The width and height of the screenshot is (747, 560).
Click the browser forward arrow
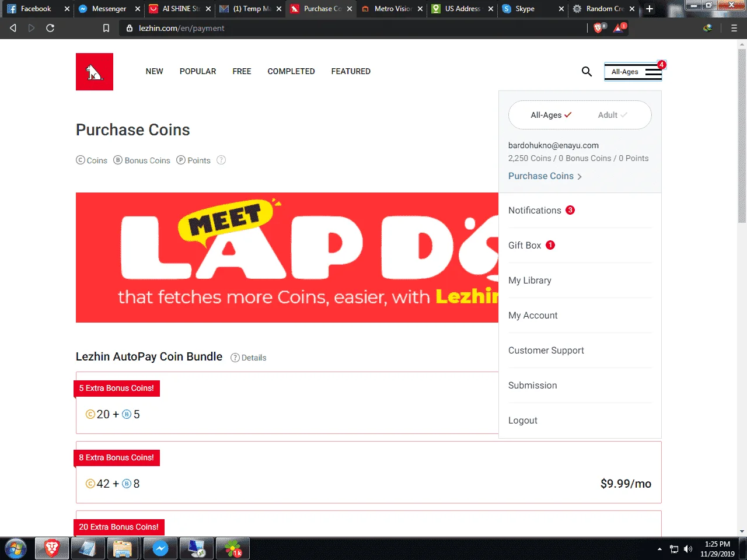(32, 28)
